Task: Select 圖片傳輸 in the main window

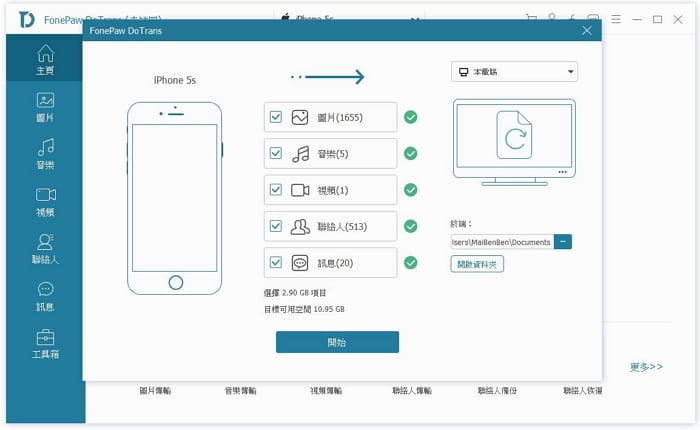Action: coord(155,391)
